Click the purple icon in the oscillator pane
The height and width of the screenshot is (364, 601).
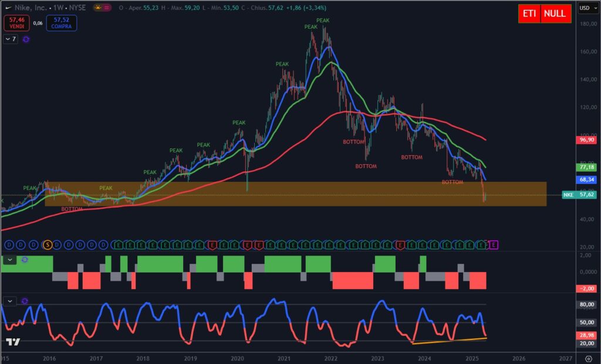(25, 301)
